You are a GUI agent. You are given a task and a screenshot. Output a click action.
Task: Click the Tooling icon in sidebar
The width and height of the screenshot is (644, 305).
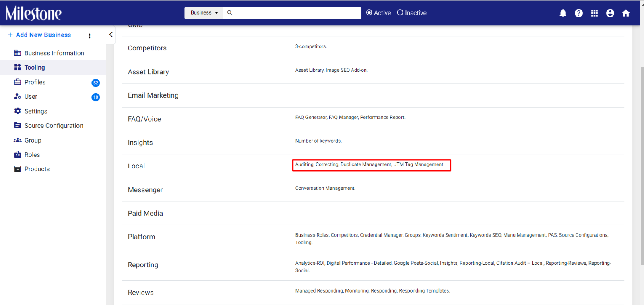pyautogui.click(x=17, y=67)
